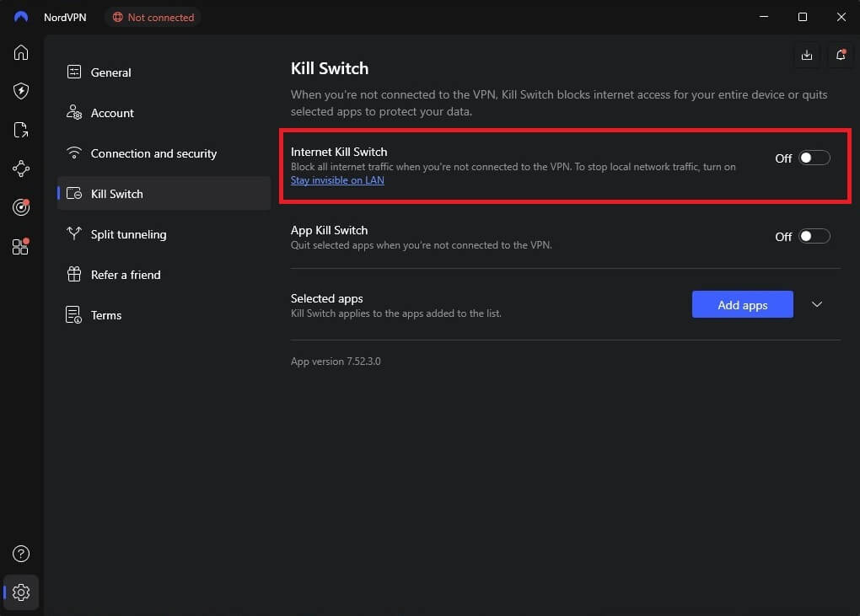Open the Connection and security section

[154, 153]
